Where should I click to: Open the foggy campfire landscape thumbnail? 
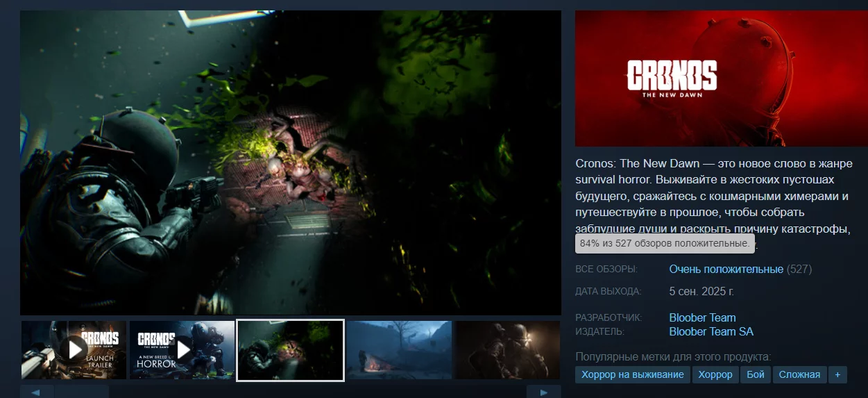click(399, 349)
